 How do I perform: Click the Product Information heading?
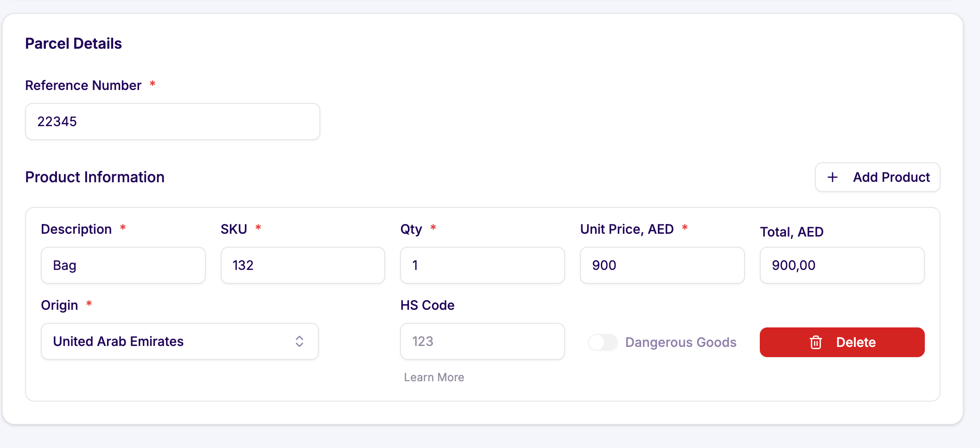[x=95, y=177]
